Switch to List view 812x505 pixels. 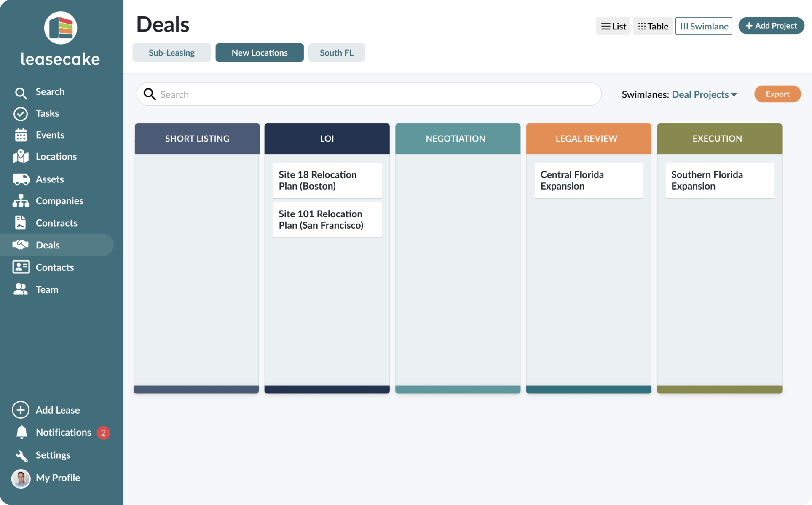point(613,26)
